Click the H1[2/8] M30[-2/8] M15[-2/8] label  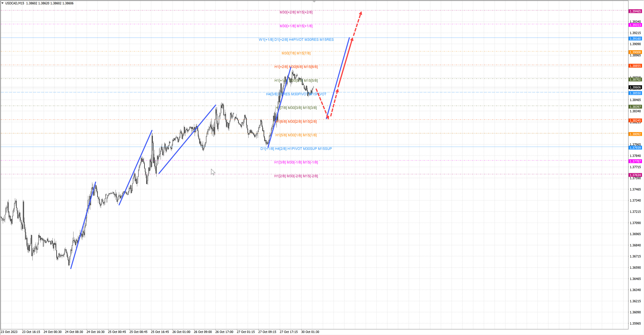point(296,176)
